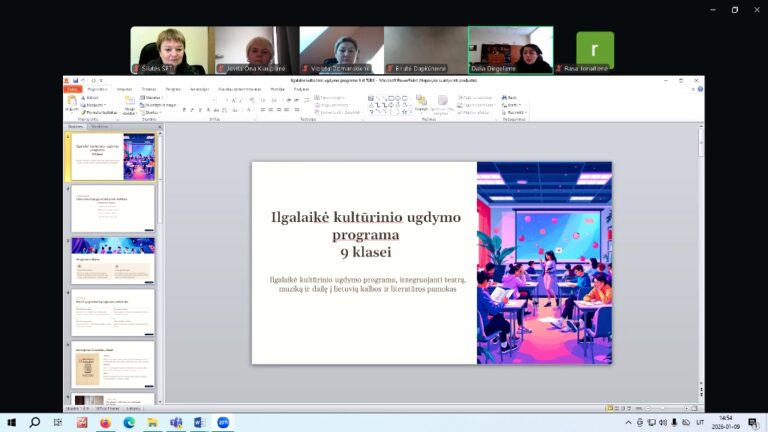Open the Select dropdown in Editing group
The width and height of the screenshot is (768, 432).
(x=514, y=112)
